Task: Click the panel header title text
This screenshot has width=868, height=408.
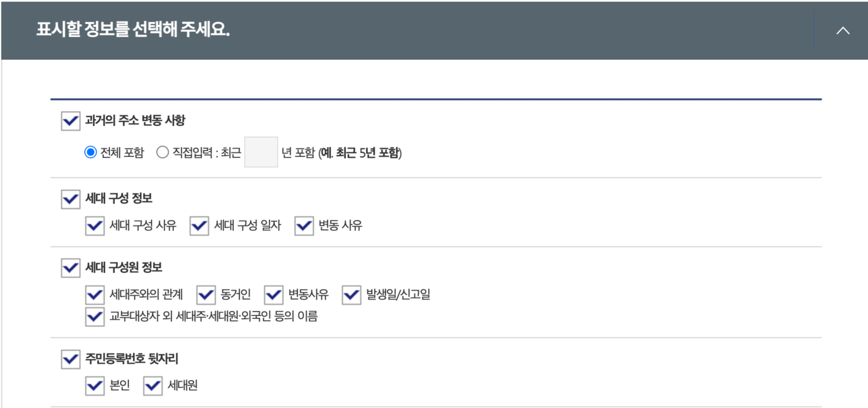Action: 133,29
